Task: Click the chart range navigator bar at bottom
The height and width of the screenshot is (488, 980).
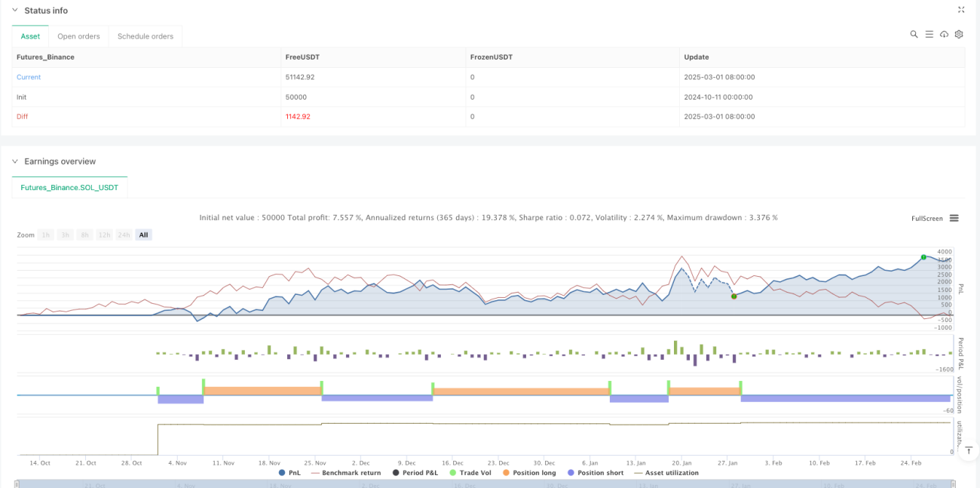Action: (x=484, y=483)
